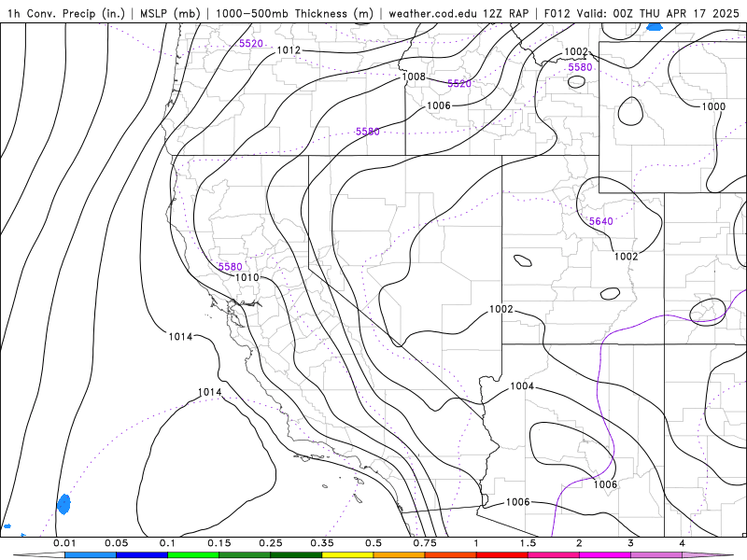Click the dark green 0.25–0.35 legend swatch
Image resolution: width=747 pixels, height=560 pixels.
296,555
